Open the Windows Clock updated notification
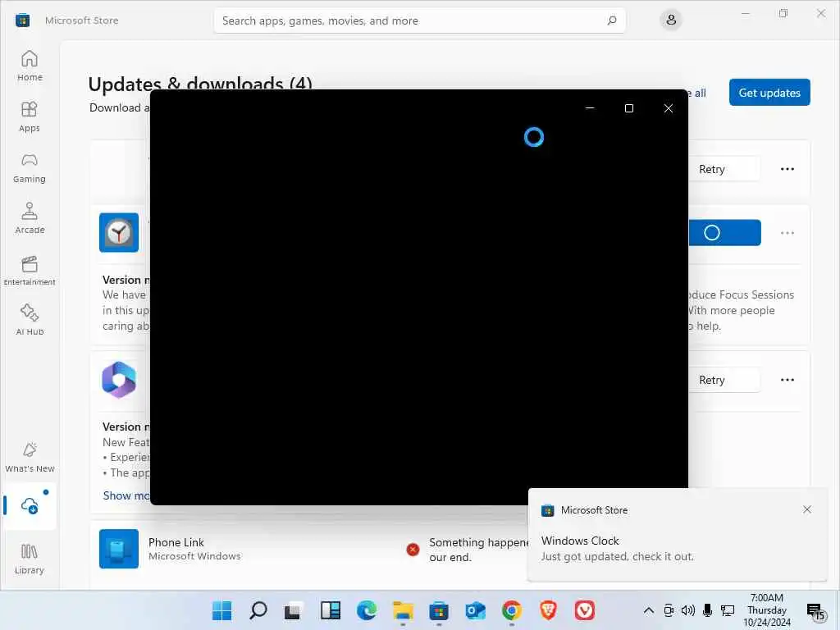 point(677,536)
